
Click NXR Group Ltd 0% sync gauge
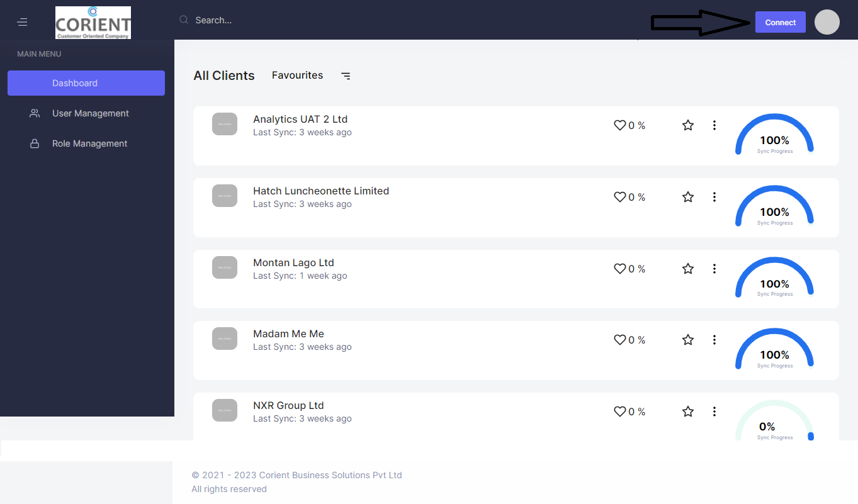(x=774, y=420)
